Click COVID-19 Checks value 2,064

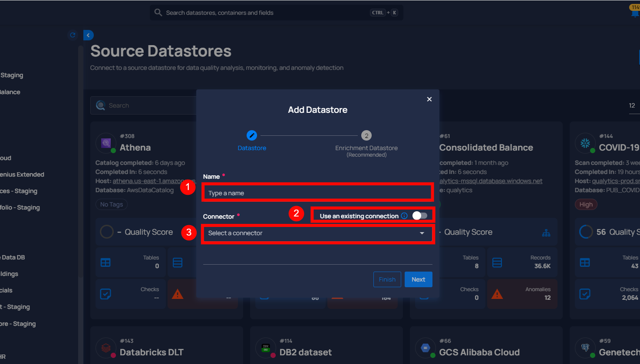coord(630,298)
